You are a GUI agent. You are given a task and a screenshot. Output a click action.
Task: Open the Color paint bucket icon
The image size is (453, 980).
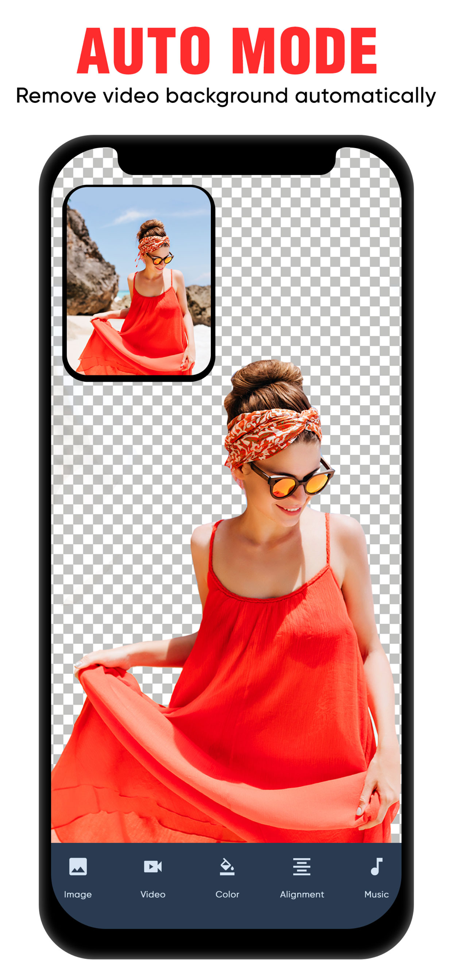tap(227, 866)
